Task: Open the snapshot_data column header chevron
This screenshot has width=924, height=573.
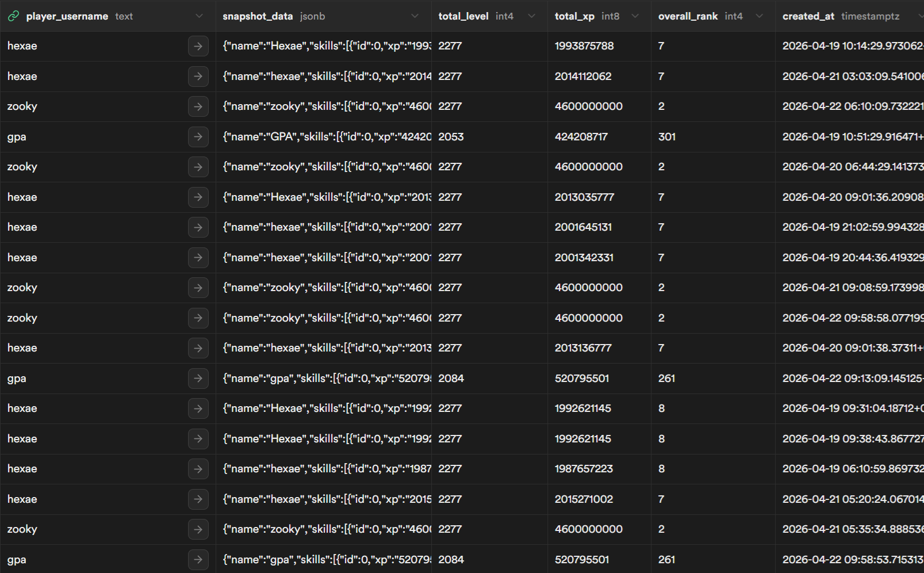Action: pyautogui.click(x=415, y=16)
